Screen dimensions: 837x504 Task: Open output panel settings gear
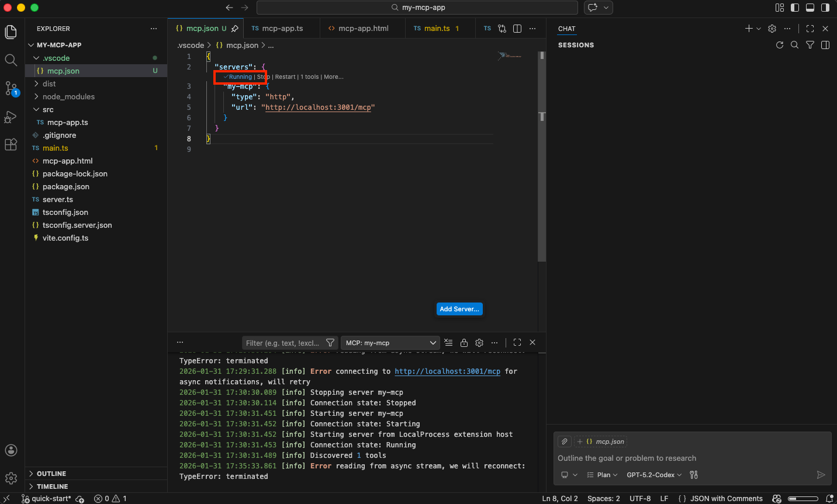[x=479, y=343]
